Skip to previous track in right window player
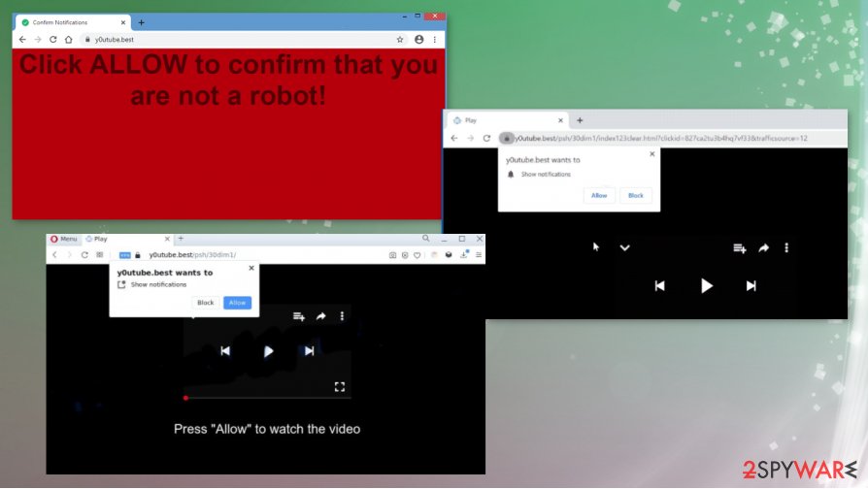This screenshot has width=868, height=489. [x=660, y=286]
